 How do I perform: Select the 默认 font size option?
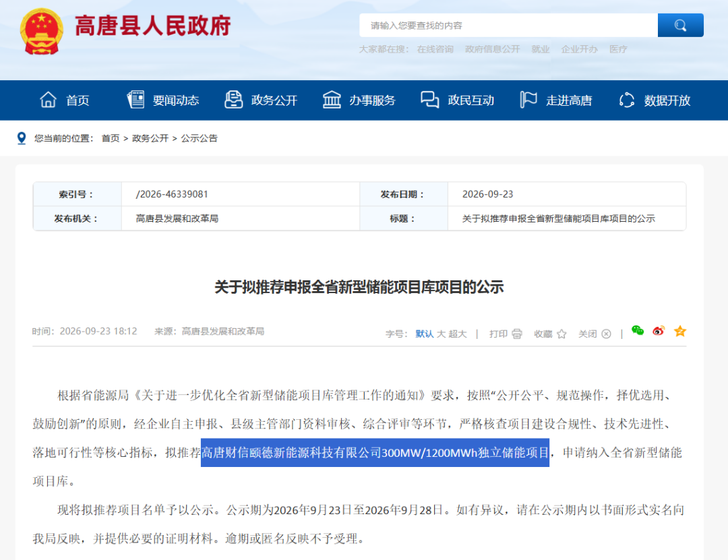coord(425,334)
